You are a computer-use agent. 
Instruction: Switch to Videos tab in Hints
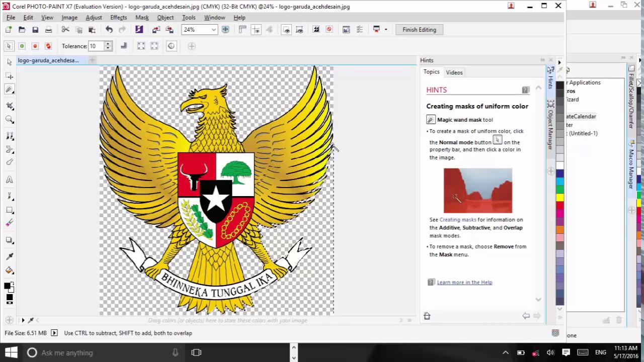[454, 72]
